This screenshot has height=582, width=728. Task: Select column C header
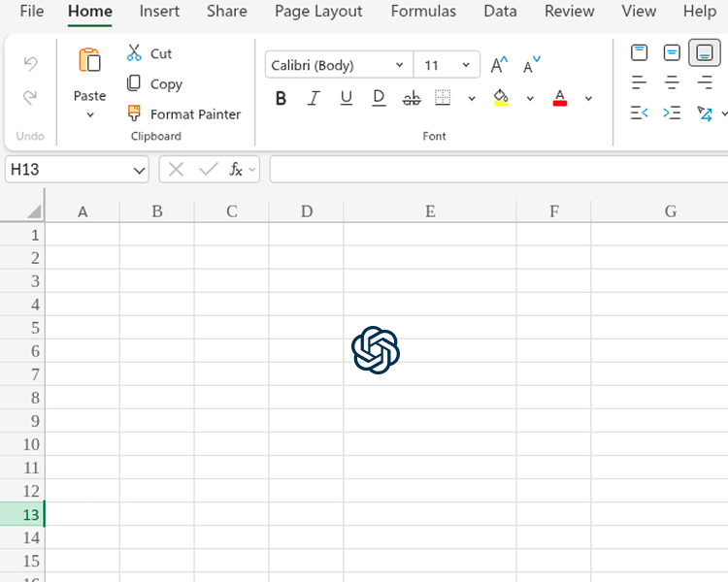click(x=232, y=211)
